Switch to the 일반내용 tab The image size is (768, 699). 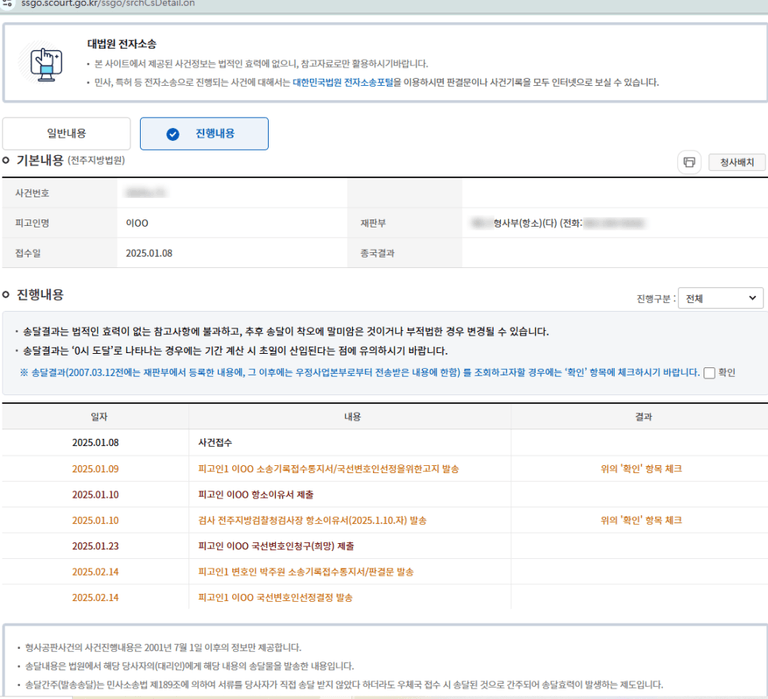66,134
